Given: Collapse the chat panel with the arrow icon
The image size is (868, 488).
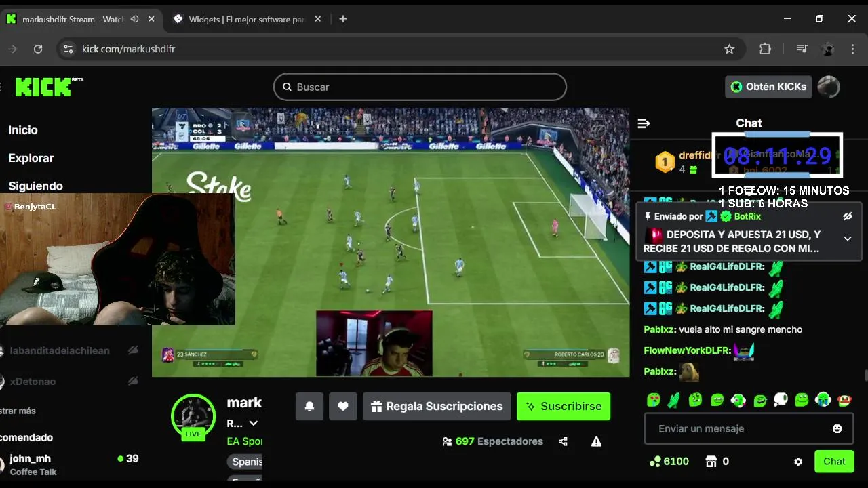Looking at the screenshot, I should (644, 123).
